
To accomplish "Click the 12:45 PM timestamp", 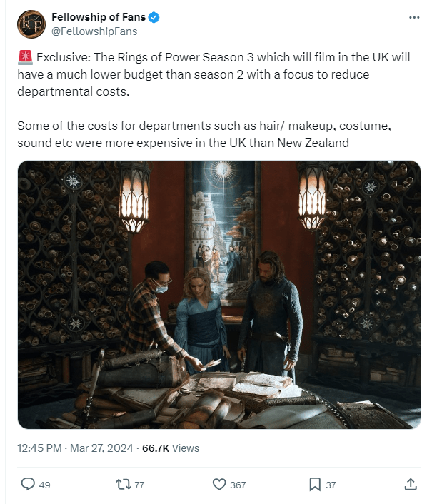I will pyautogui.click(x=39, y=448).
